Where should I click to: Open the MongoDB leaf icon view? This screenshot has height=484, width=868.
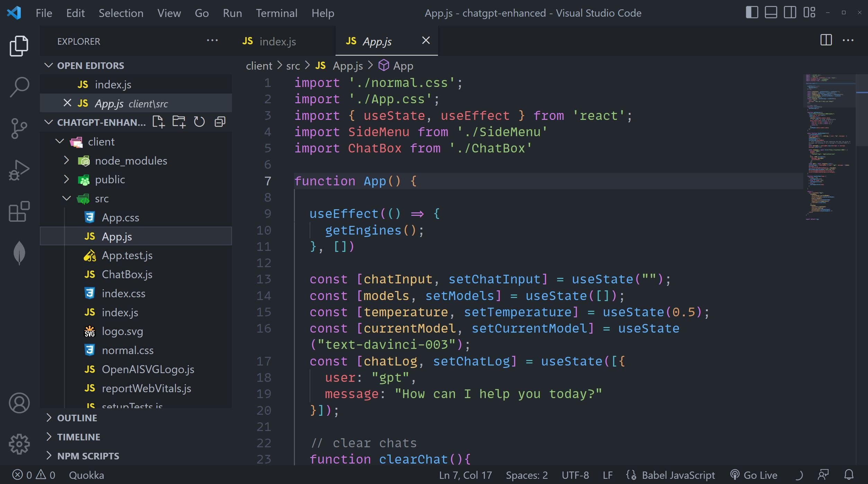click(x=19, y=253)
